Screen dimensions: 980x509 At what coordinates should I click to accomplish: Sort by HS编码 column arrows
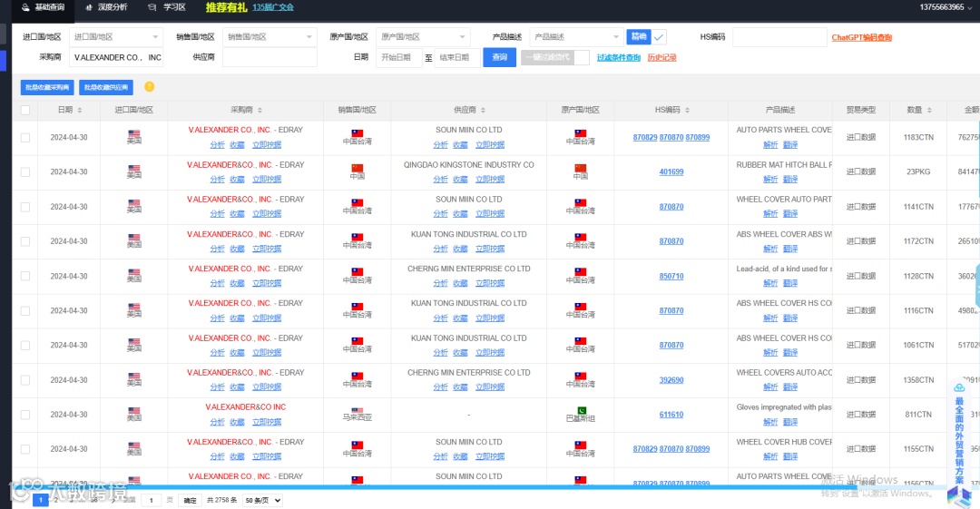coord(688,110)
